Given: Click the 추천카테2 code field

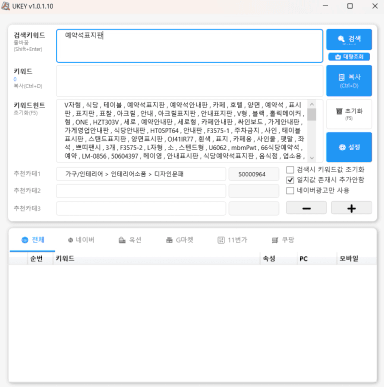Looking at the screenshot, I should point(254,191).
